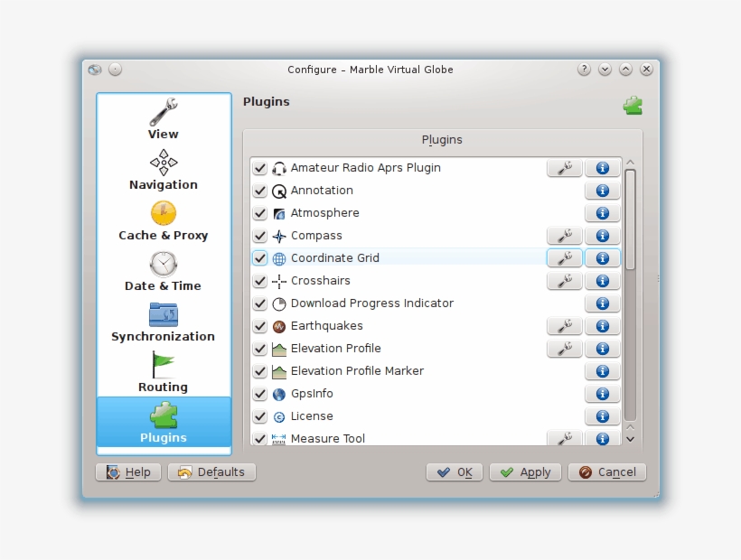The width and height of the screenshot is (741, 560).
Task: Disable the Atmosphere plugin checkbox
Action: pos(259,213)
